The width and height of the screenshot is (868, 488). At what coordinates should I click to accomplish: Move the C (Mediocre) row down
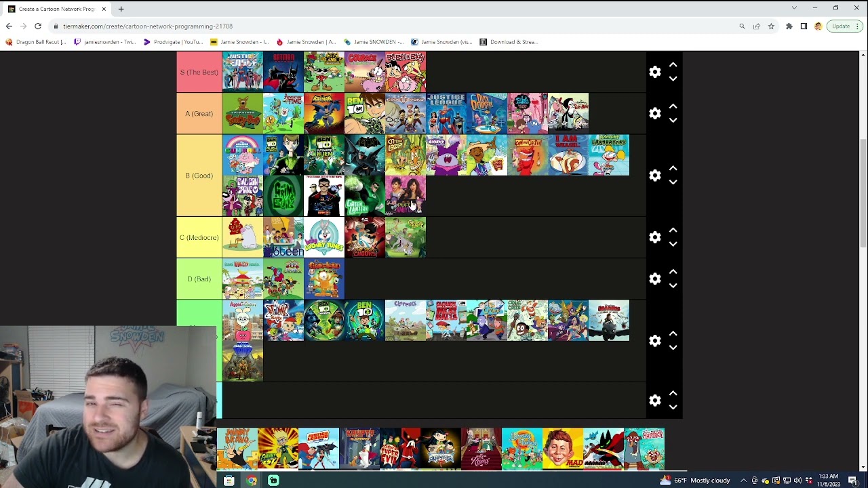673,244
